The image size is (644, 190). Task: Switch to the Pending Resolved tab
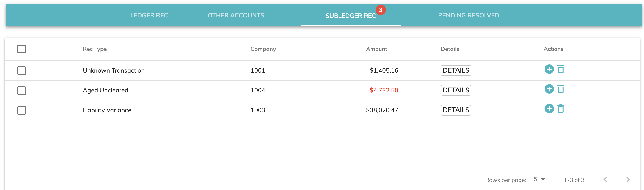pyautogui.click(x=468, y=15)
